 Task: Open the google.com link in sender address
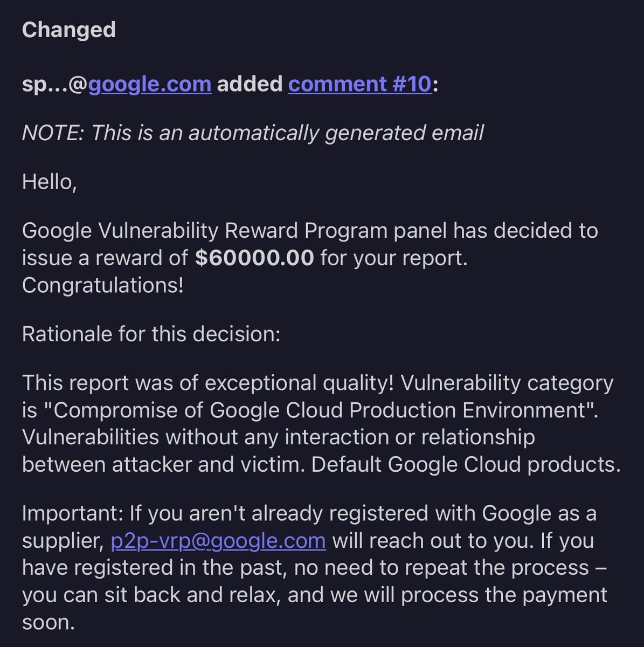[x=150, y=85]
